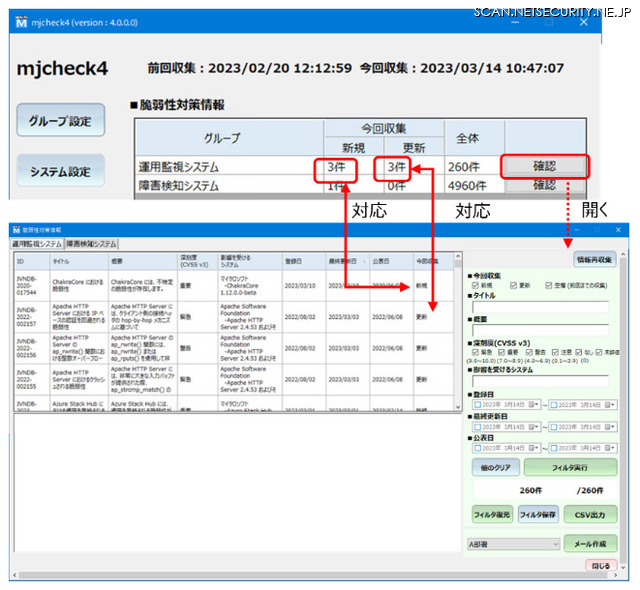The height and width of the screenshot is (590, 640).
Task: Toggle the 新規 checkbox under 今回収集
Action: point(474,285)
